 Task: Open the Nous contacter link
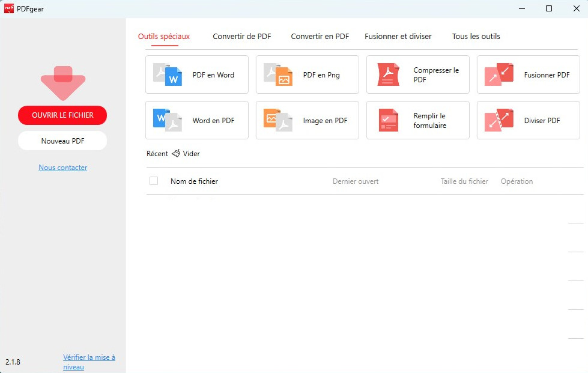pyautogui.click(x=62, y=167)
